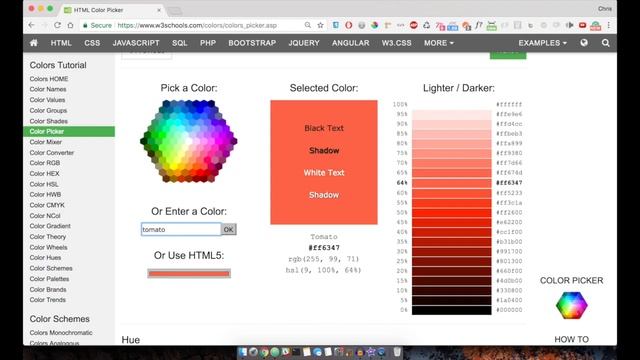
Task: Pick a color from the hexagon color map
Action: [x=189, y=141]
